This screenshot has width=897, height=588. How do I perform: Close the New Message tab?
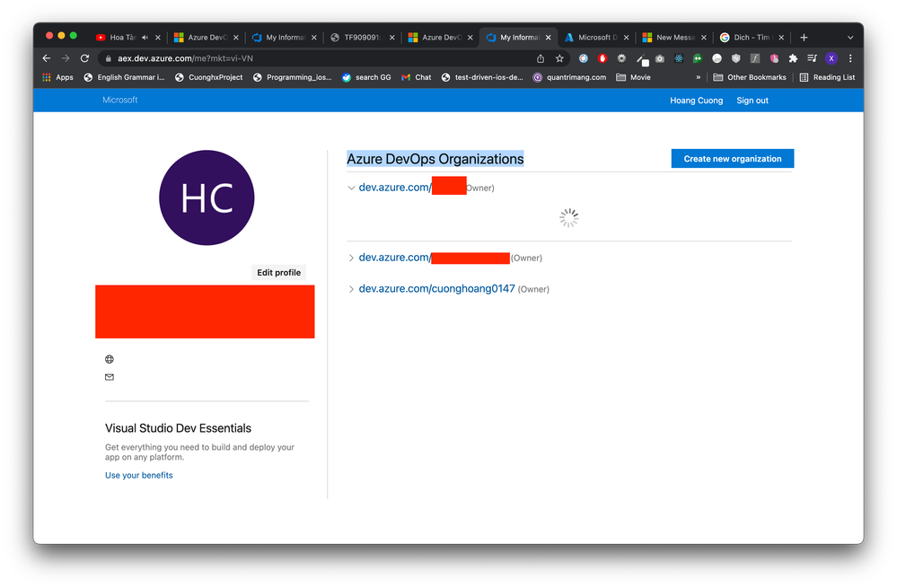click(704, 37)
